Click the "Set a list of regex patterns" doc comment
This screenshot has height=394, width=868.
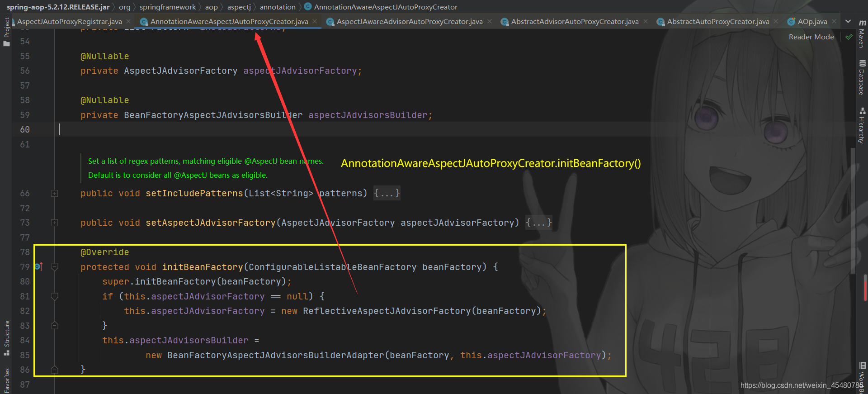206,161
